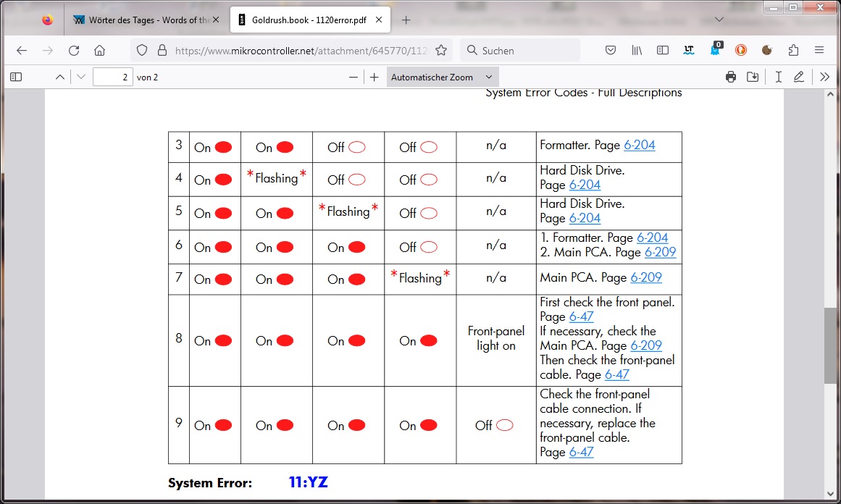Image resolution: width=841 pixels, height=504 pixels.
Task: Zoom in on the PDF document
Action: 375,77
